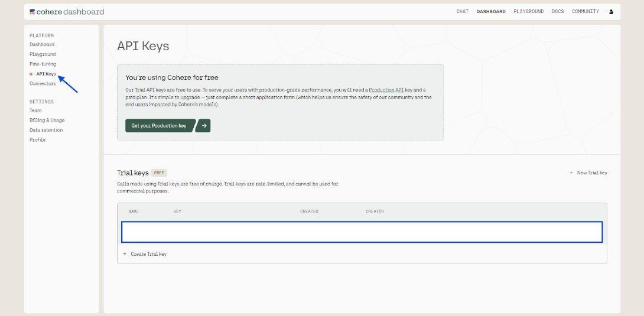Navigate to Connectors in the sidebar
Screen dimensions: 644x316
(43, 84)
